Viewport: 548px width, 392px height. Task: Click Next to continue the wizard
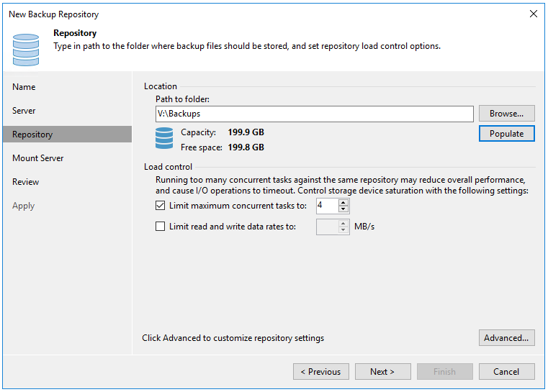(382, 372)
